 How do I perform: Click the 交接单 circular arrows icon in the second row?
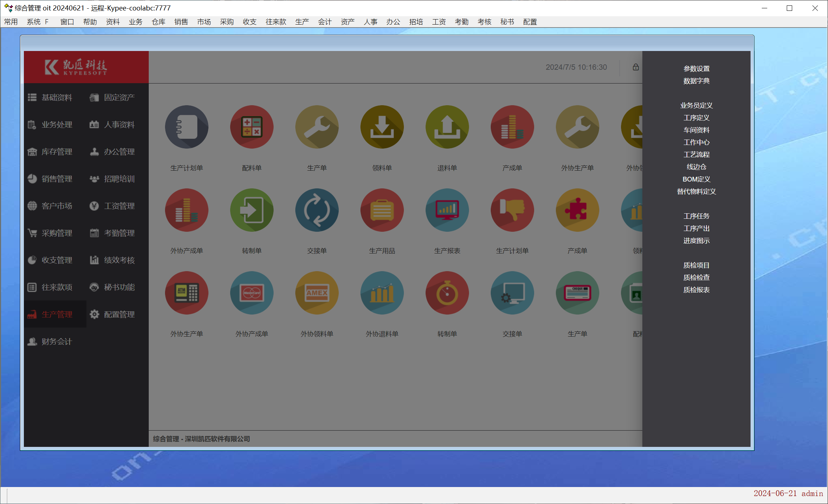317,210
